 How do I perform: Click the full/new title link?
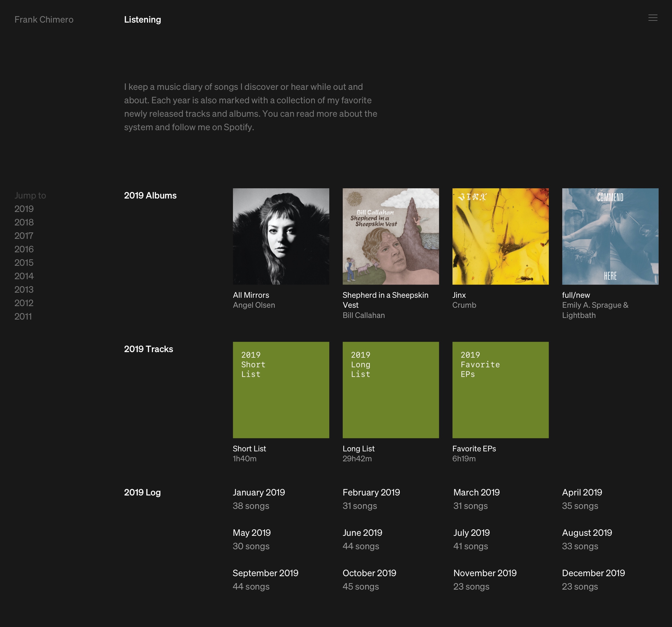pos(576,295)
